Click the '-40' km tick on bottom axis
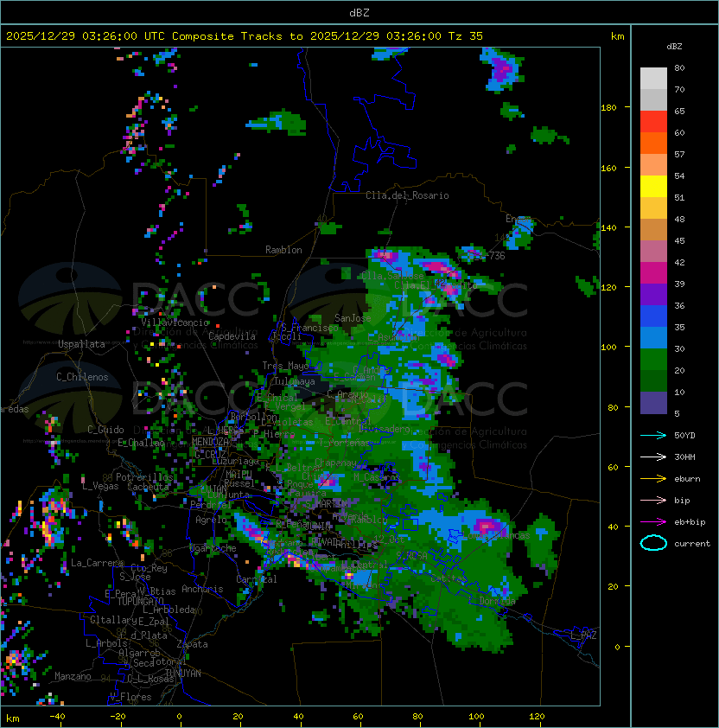This screenshot has height=728, width=719. click(57, 717)
